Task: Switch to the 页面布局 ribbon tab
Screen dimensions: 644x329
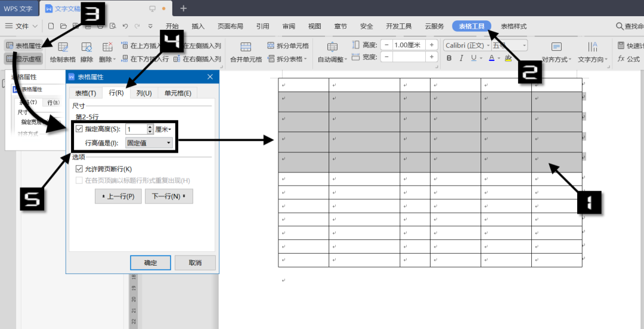Action: tap(230, 26)
